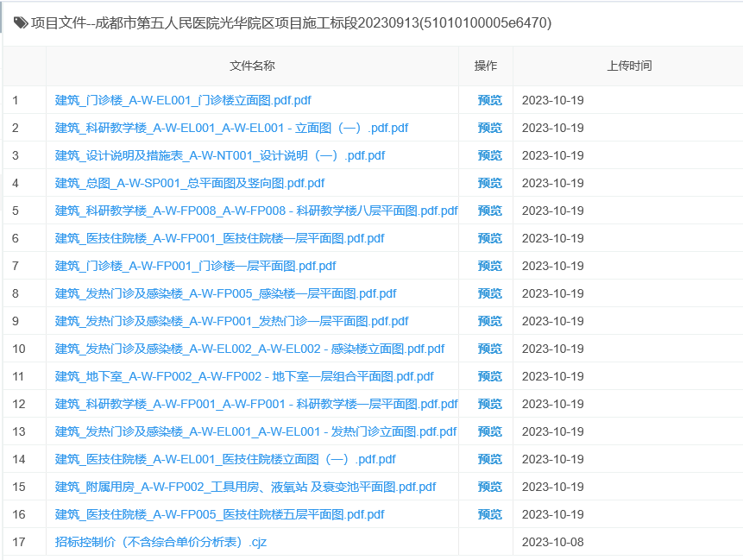The image size is (743, 560).
Task: Open 医技住院楼立面图（一）file link
Action: (x=225, y=459)
